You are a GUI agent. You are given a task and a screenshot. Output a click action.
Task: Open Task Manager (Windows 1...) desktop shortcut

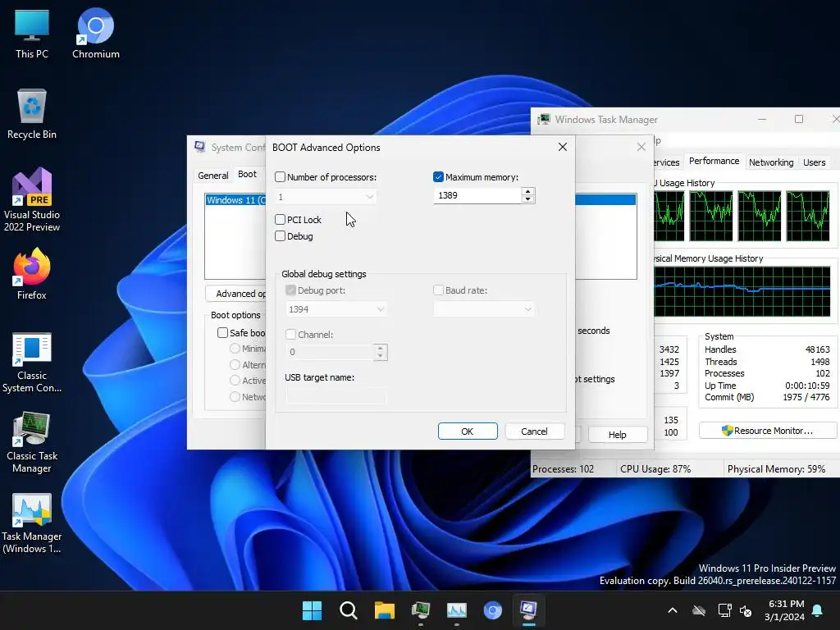[32, 523]
